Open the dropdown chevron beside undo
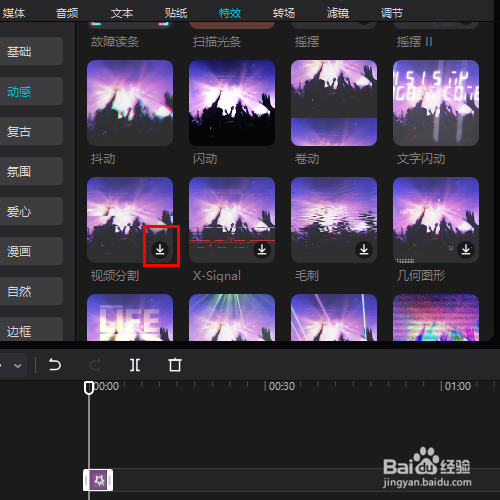The height and width of the screenshot is (500, 500). tap(18, 366)
